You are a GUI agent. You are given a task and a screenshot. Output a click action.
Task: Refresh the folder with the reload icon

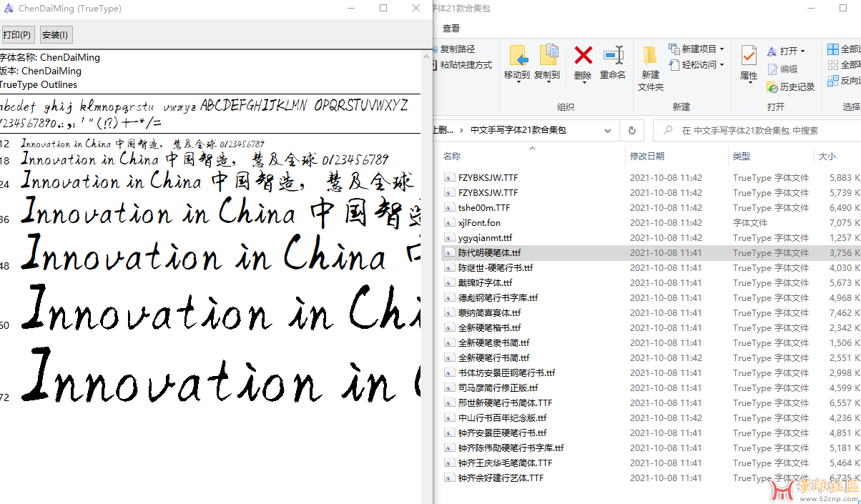pos(631,131)
